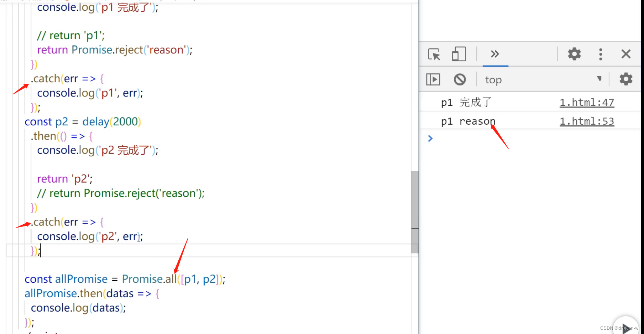The height and width of the screenshot is (334, 644).
Task: Click the console.log(datas) line
Action: click(78, 308)
